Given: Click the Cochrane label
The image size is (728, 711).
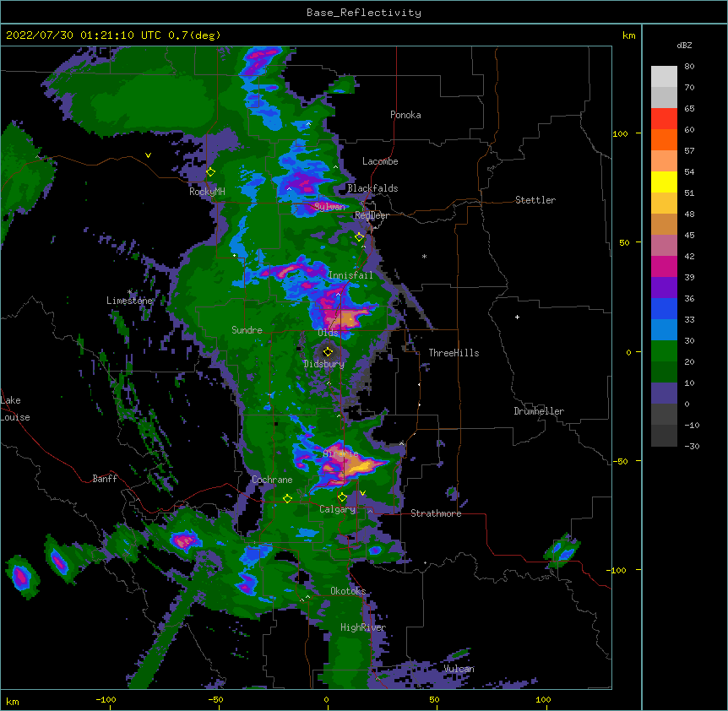Looking at the screenshot, I should [x=272, y=480].
